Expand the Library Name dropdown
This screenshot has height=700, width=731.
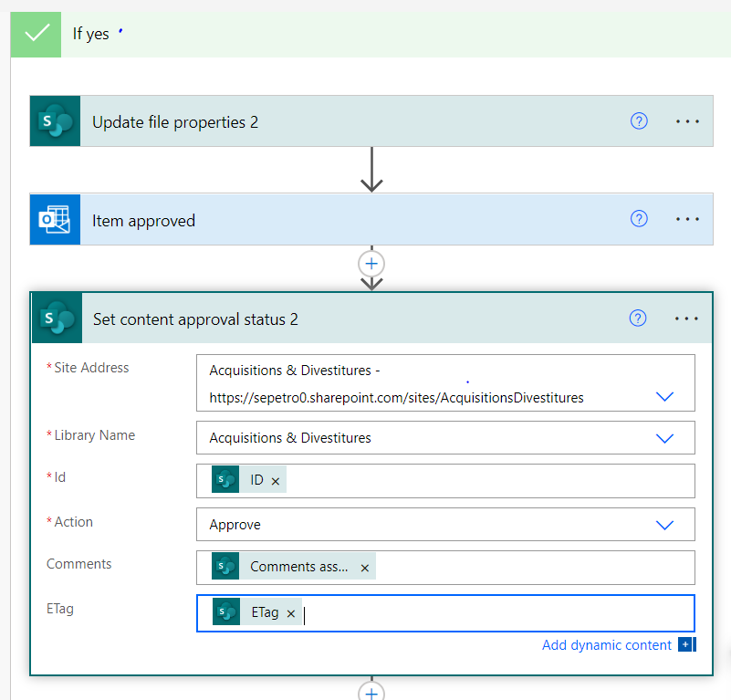coord(664,438)
